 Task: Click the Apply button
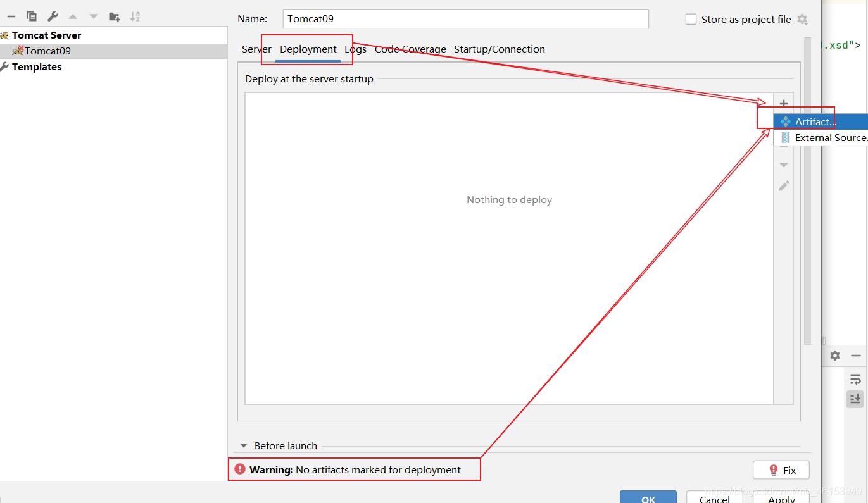tap(781, 499)
